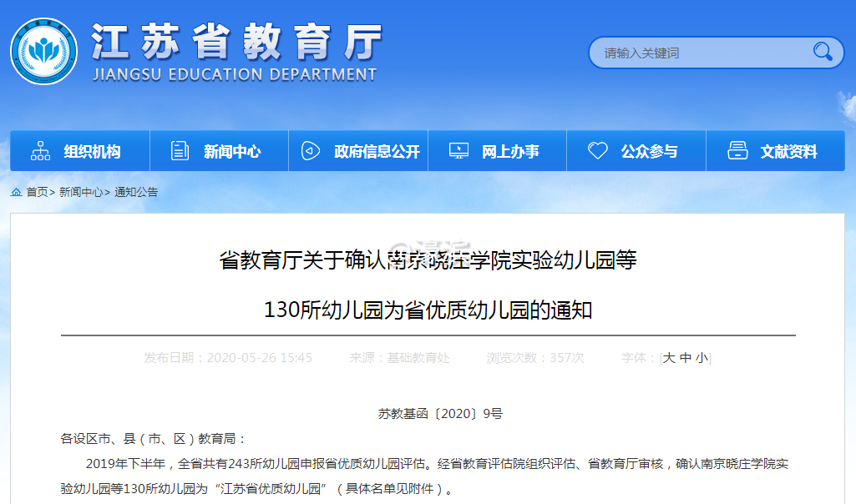Image resolution: width=856 pixels, height=504 pixels.
Task: Go to 首页 via breadcrumb link
Action: 37,192
